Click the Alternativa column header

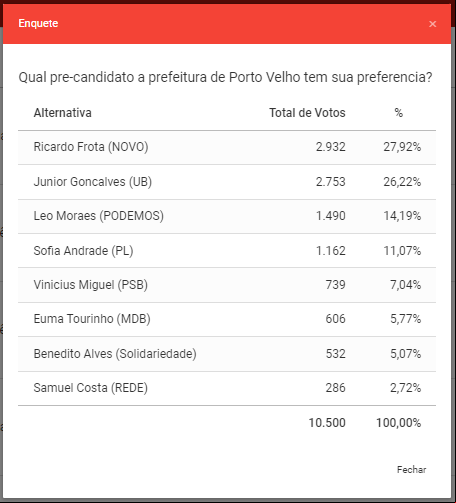pyautogui.click(x=62, y=113)
